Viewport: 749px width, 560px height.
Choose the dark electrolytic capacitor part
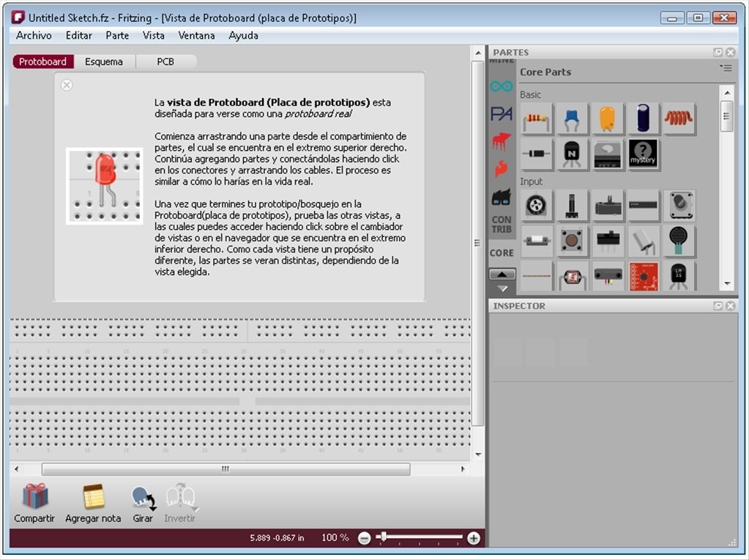pos(643,119)
